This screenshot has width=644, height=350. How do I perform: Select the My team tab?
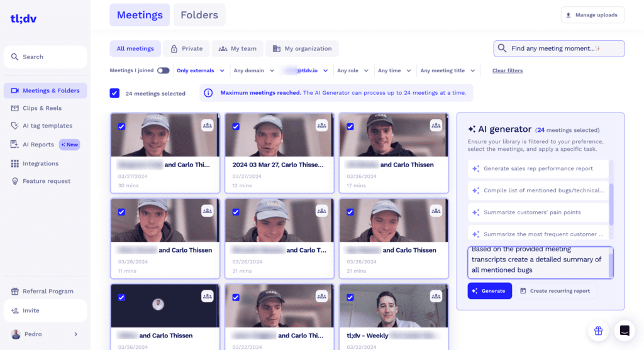[236, 48]
